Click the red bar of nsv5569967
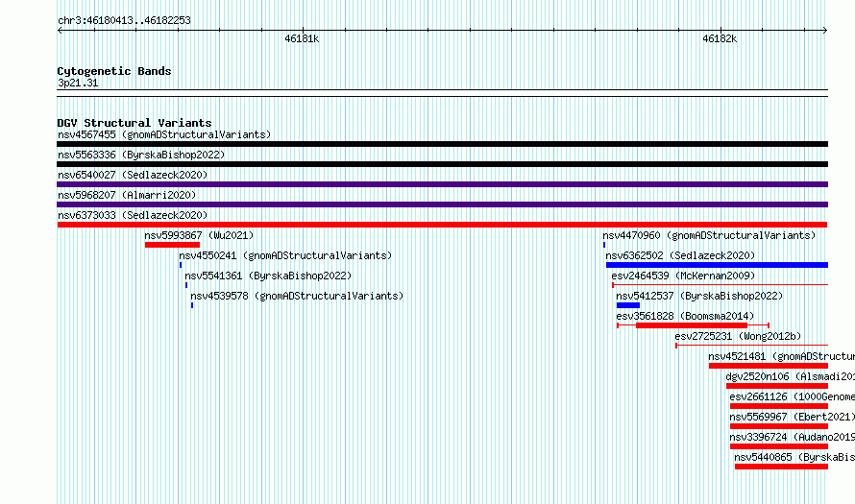The height and width of the screenshot is (504, 855). pyautogui.click(x=779, y=426)
